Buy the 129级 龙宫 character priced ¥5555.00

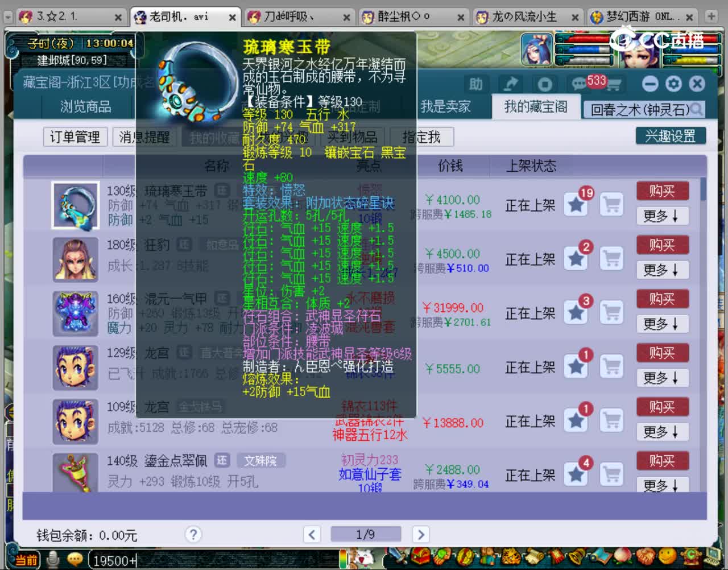tap(662, 353)
